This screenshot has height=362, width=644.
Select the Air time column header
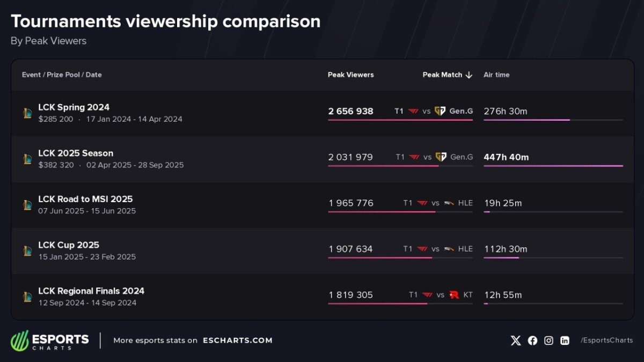(x=496, y=75)
